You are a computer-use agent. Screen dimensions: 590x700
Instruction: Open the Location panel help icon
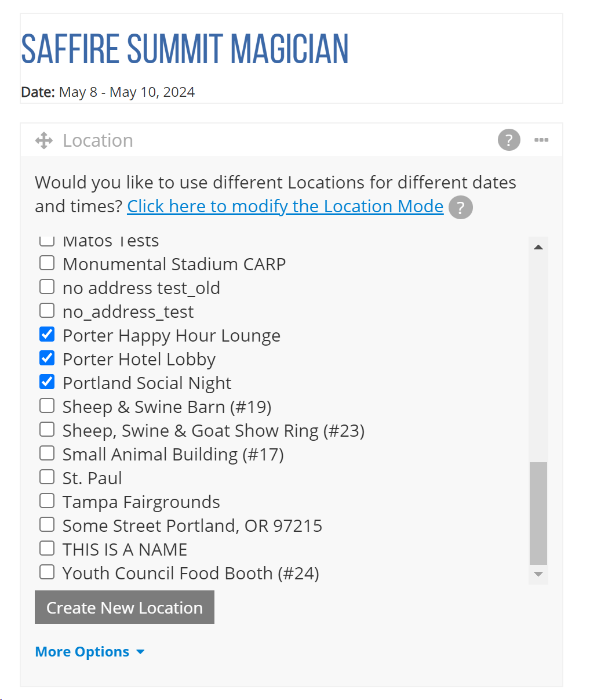(x=509, y=140)
